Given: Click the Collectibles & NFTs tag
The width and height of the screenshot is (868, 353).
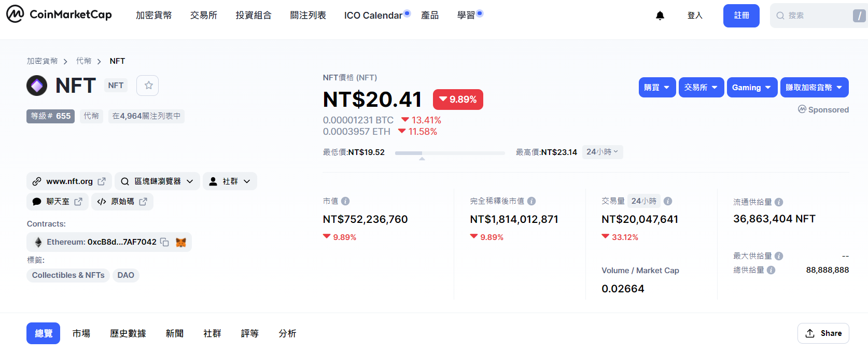Looking at the screenshot, I should [x=68, y=275].
